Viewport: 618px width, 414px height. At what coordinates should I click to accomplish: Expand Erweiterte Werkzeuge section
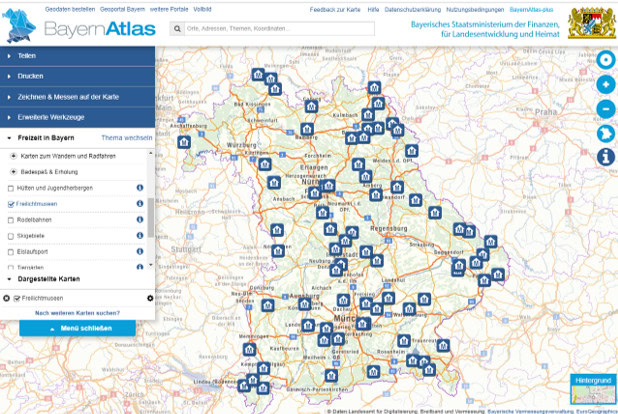(x=77, y=117)
